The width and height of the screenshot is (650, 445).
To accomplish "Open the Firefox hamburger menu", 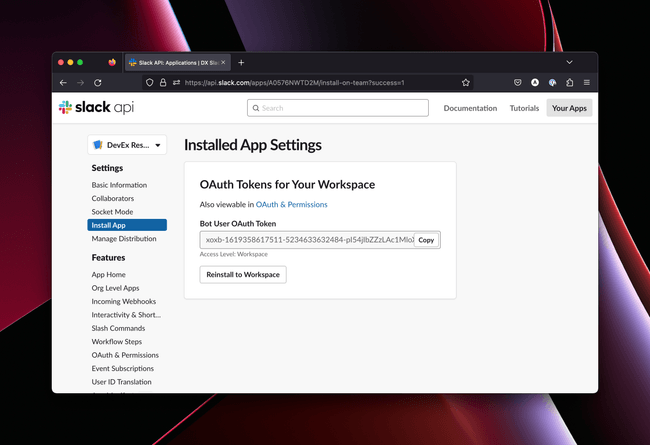I will click(587, 83).
